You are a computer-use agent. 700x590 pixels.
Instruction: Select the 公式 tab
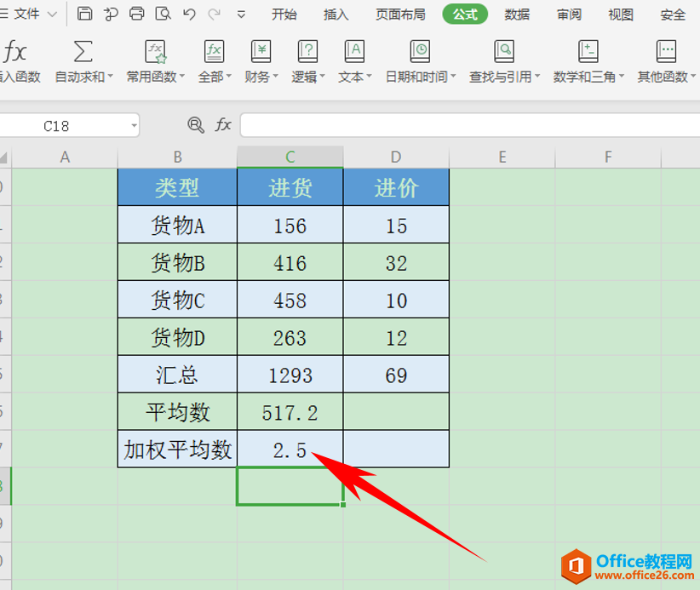pyautogui.click(x=465, y=14)
